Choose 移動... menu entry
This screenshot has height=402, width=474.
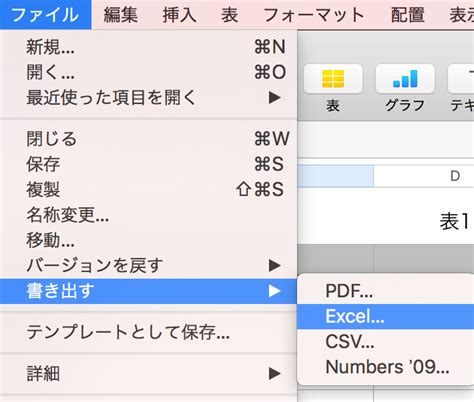[x=148, y=240]
